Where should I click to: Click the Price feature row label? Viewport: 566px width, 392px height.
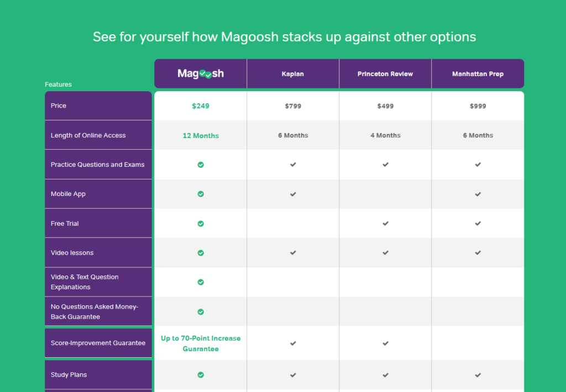click(x=59, y=105)
